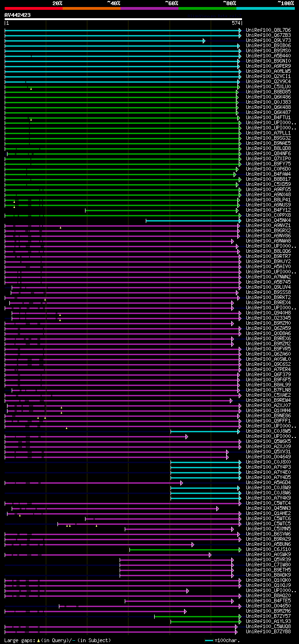Open hit UniRef100_Q8L7D6
This screenshot has width=299, height=644.
268,30
